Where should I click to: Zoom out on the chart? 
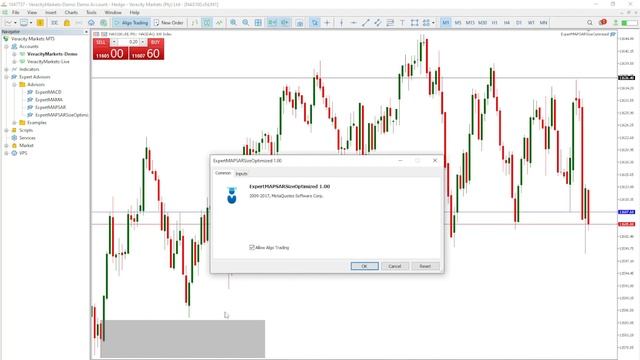[246, 23]
